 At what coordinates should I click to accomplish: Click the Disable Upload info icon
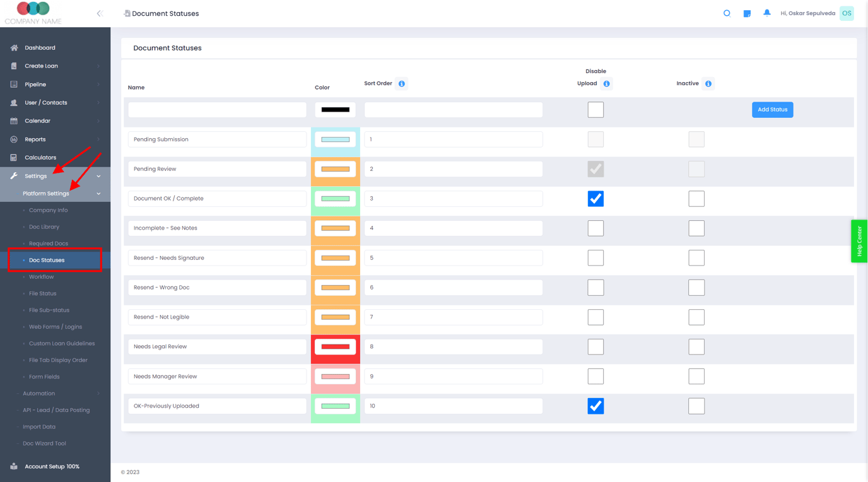(606, 84)
